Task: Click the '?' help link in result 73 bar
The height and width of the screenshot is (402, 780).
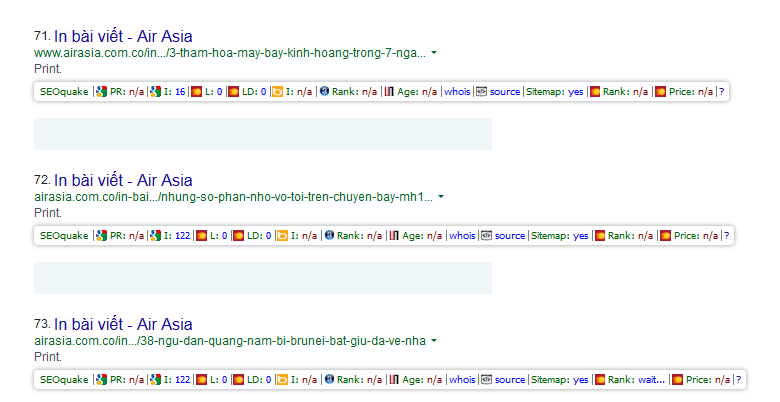Action: 739,380
